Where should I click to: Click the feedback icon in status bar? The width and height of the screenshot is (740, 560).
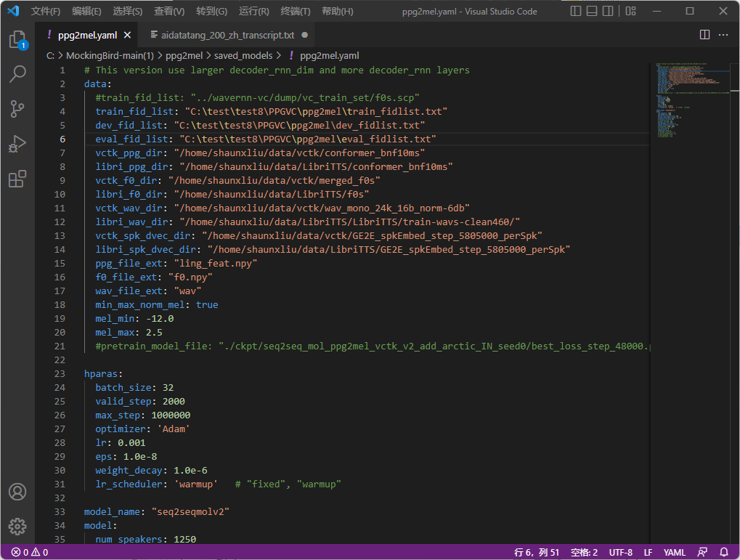click(702, 552)
